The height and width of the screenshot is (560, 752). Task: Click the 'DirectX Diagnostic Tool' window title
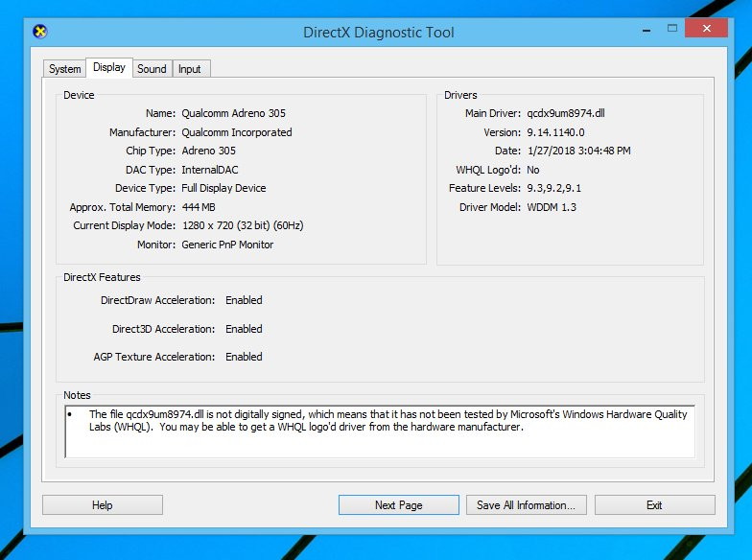pyautogui.click(x=378, y=33)
